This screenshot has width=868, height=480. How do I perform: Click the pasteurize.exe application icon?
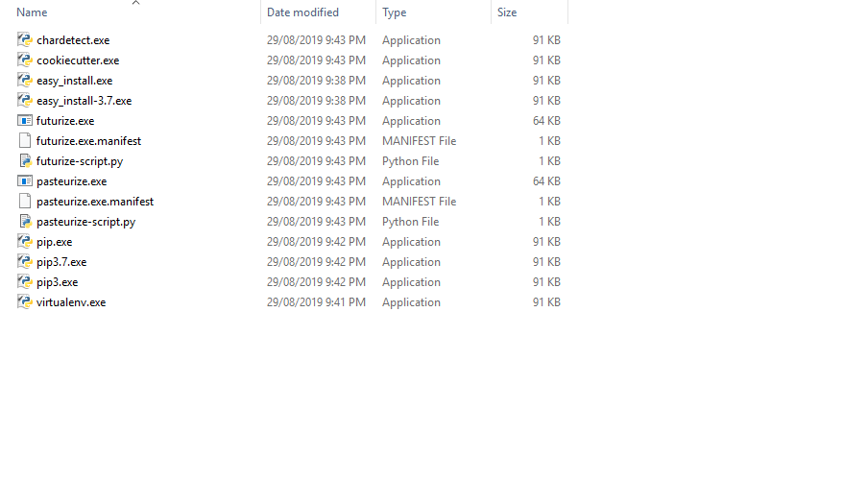24,181
